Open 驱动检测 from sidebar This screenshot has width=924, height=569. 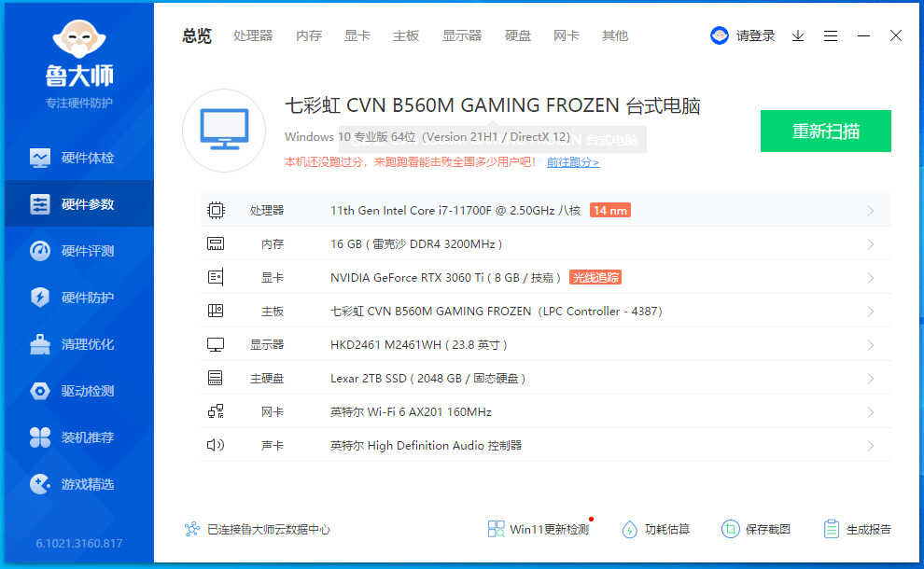point(79,391)
